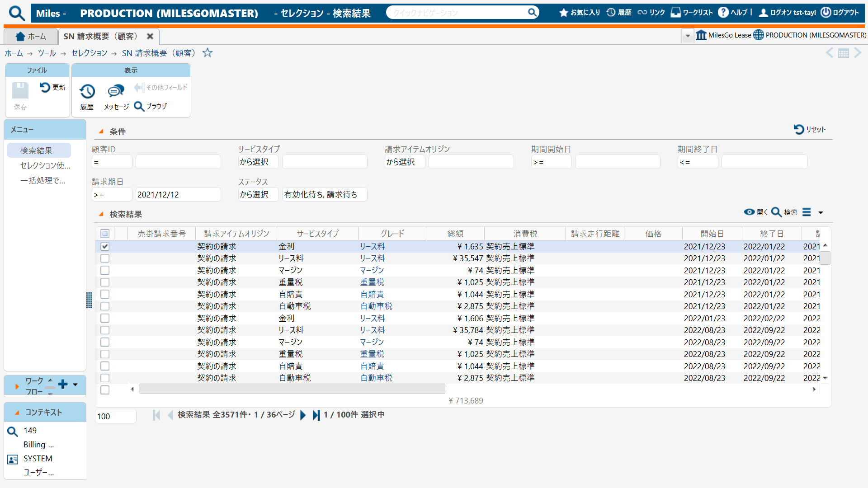Click the ログアウト link in header

coord(840,13)
